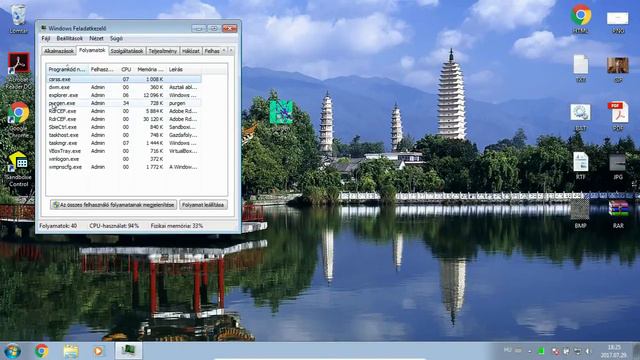Sort processes by the CPU column header
Image resolution: width=640 pixels, height=360 pixels.
click(126, 69)
